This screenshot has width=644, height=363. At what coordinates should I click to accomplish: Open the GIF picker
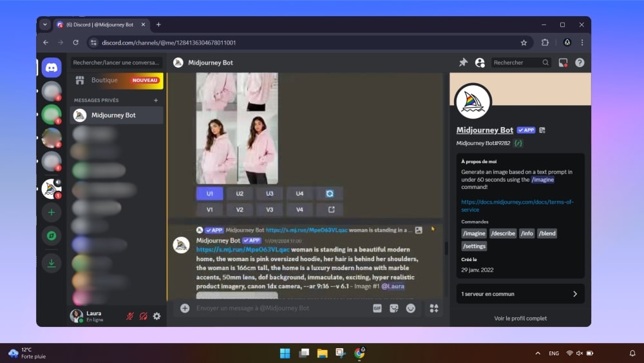tap(377, 308)
